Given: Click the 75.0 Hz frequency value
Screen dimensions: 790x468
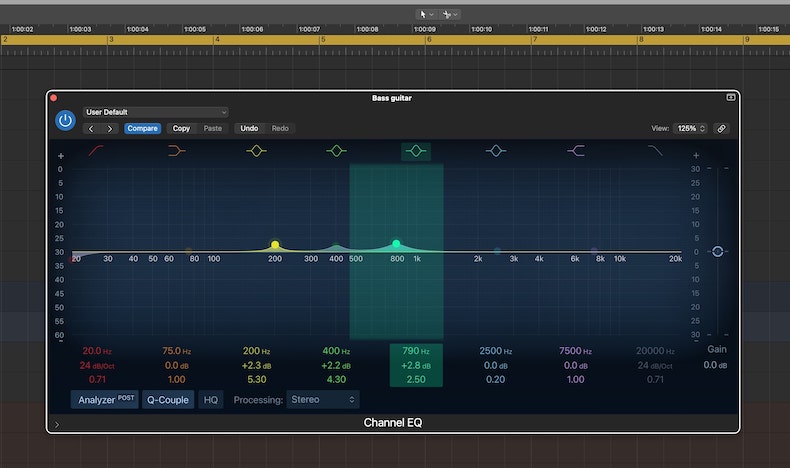Looking at the screenshot, I should 176,351.
